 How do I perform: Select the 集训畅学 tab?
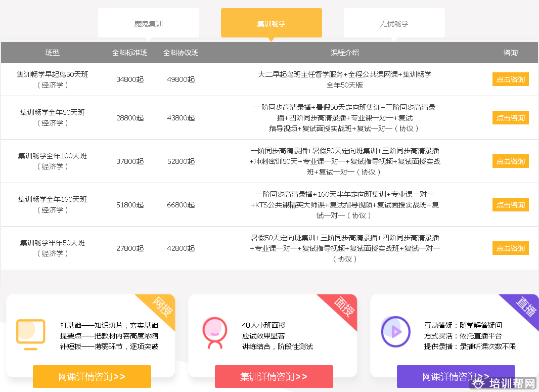point(271,23)
